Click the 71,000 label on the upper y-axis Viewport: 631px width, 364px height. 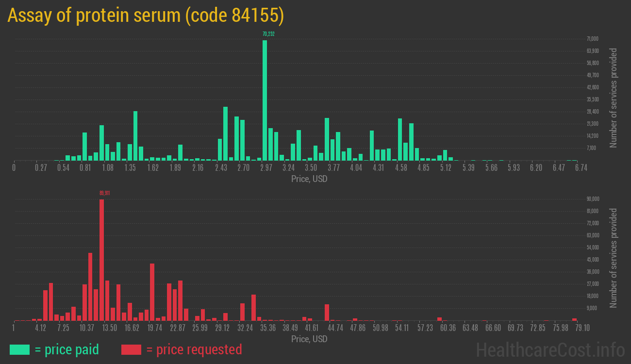[x=592, y=39]
